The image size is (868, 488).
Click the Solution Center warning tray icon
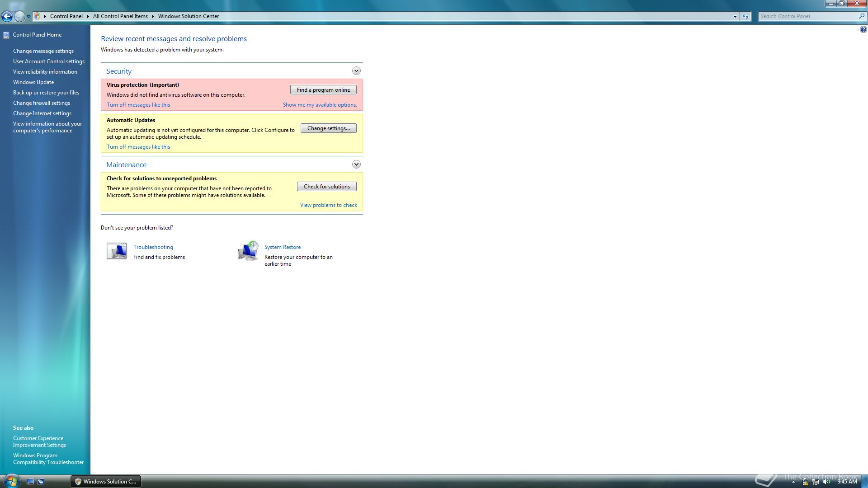tap(805, 482)
